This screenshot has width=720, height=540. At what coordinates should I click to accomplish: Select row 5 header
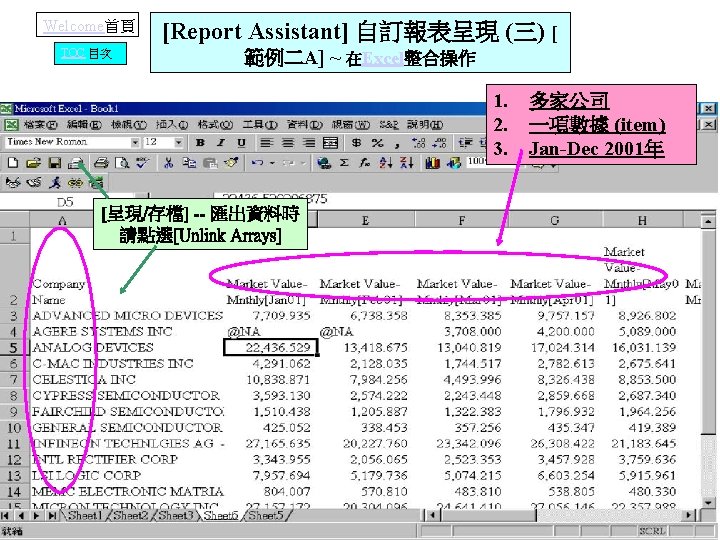click(14, 348)
